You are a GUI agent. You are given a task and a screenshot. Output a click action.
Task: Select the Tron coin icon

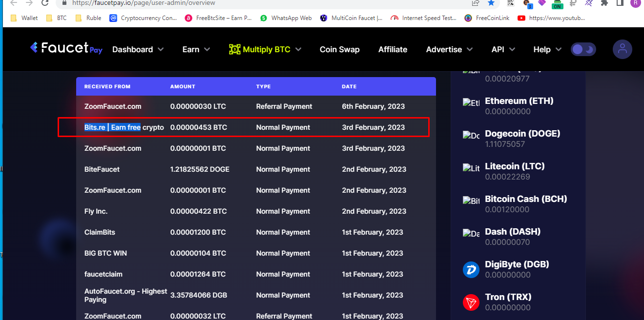pyautogui.click(x=471, y=302)
